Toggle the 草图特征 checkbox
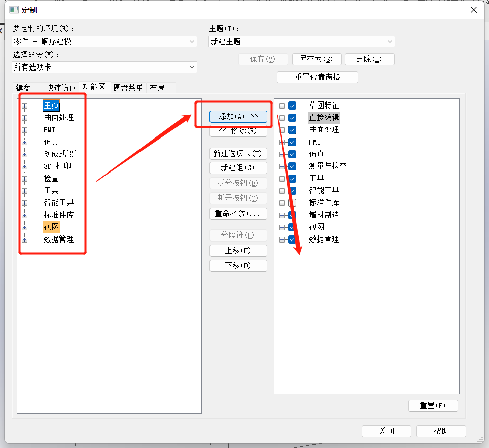The image size is (489, 448). (292, 106)
